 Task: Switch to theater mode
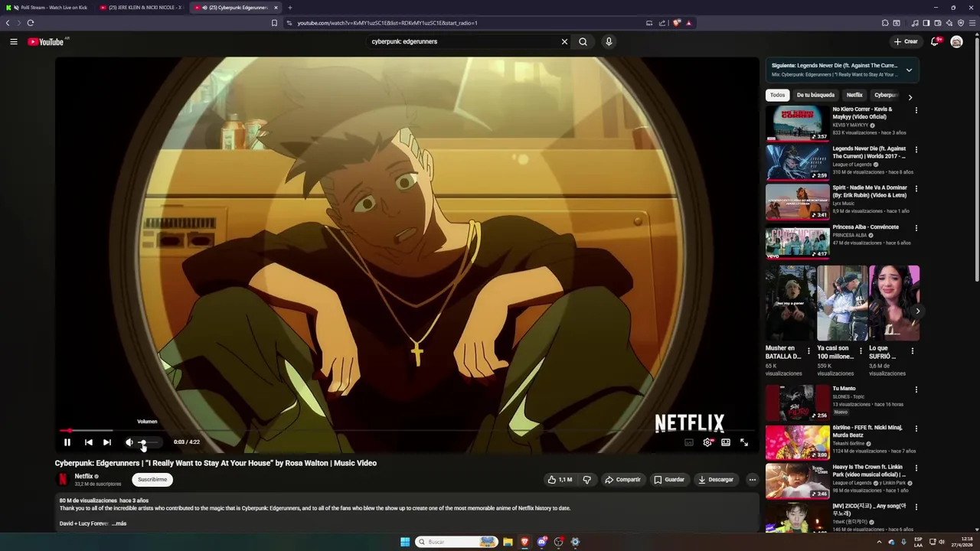(x=726, y=442)
